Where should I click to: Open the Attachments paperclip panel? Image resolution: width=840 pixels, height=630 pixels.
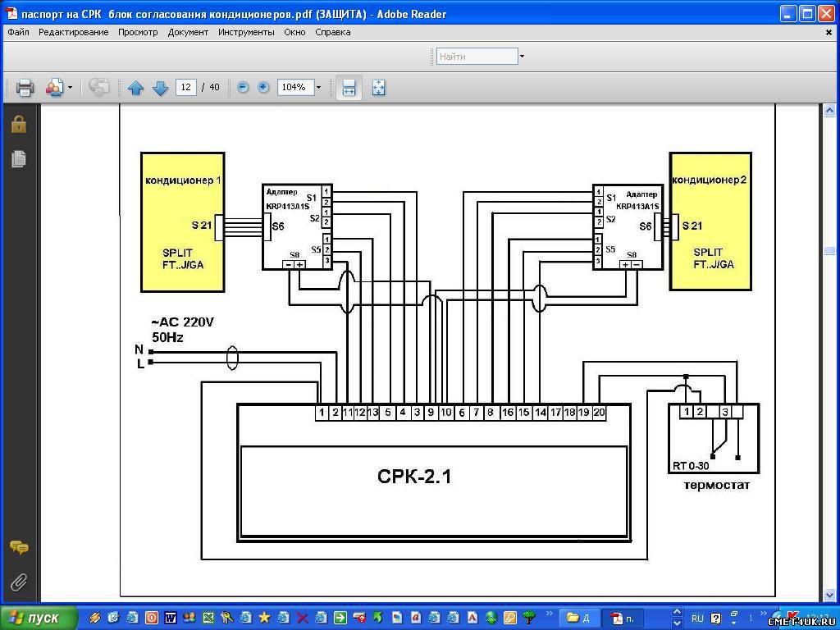18,582
